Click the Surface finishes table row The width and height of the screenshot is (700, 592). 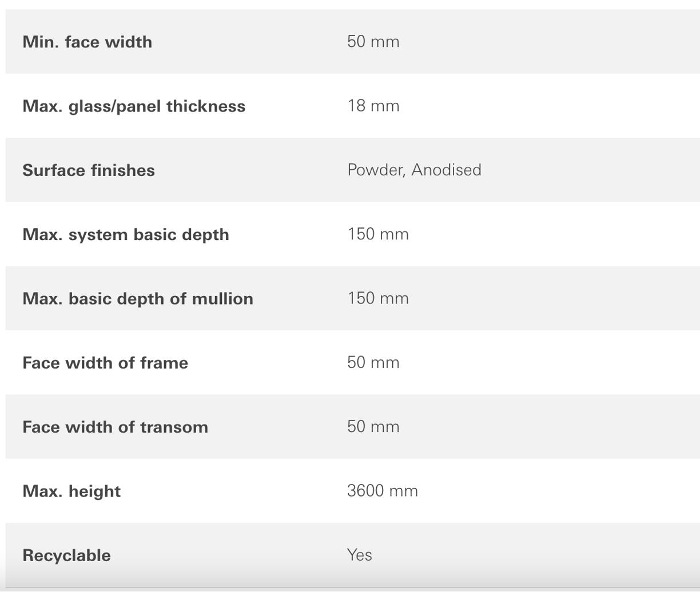coord(352,170)
